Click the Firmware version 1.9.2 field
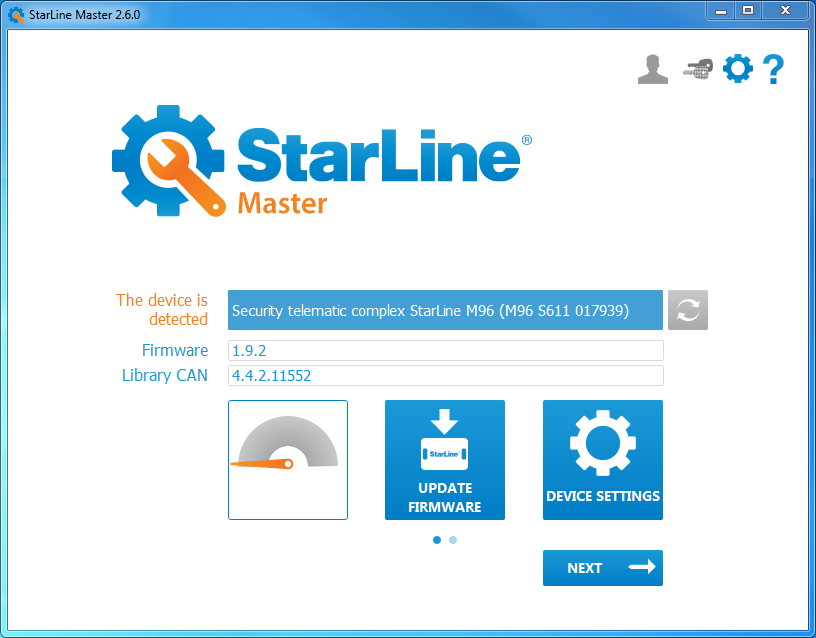Screen dimensions: 816x638 tap(445, 350)
